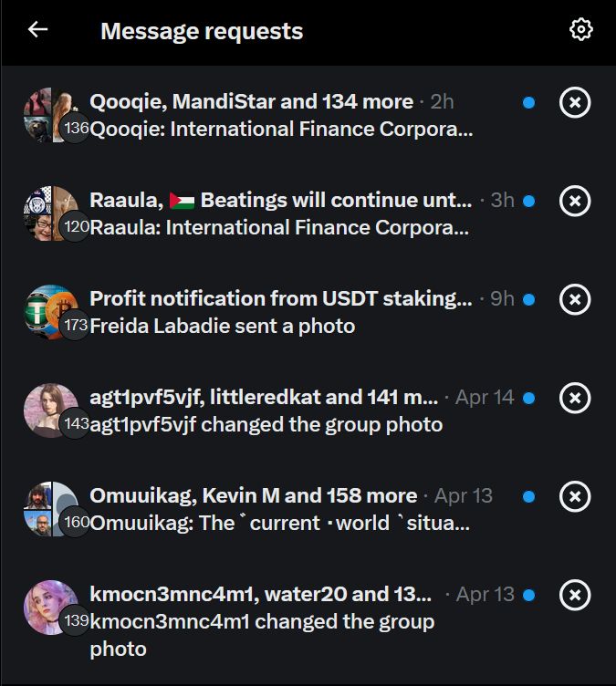Open "agt1pvf5vjf changed the group photo" preview
Viewport: 616px width, 686px height.
tap(266, 424)
